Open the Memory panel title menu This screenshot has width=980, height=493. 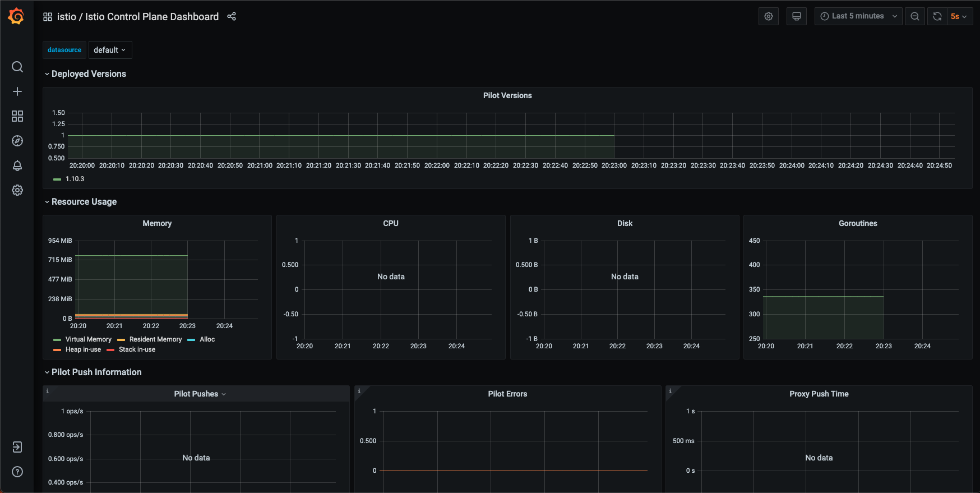coord(157,223)
